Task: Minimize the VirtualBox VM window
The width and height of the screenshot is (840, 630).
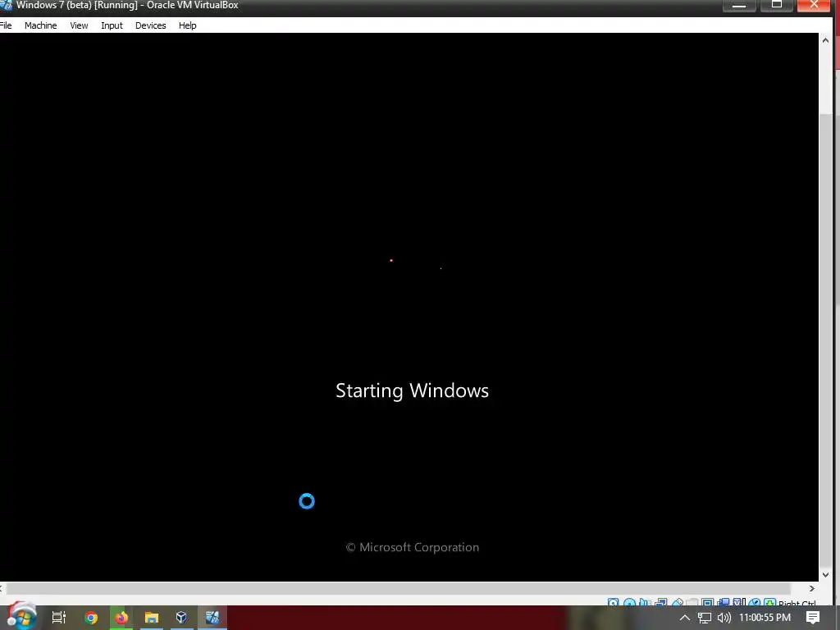Action: tap(739, 5)
